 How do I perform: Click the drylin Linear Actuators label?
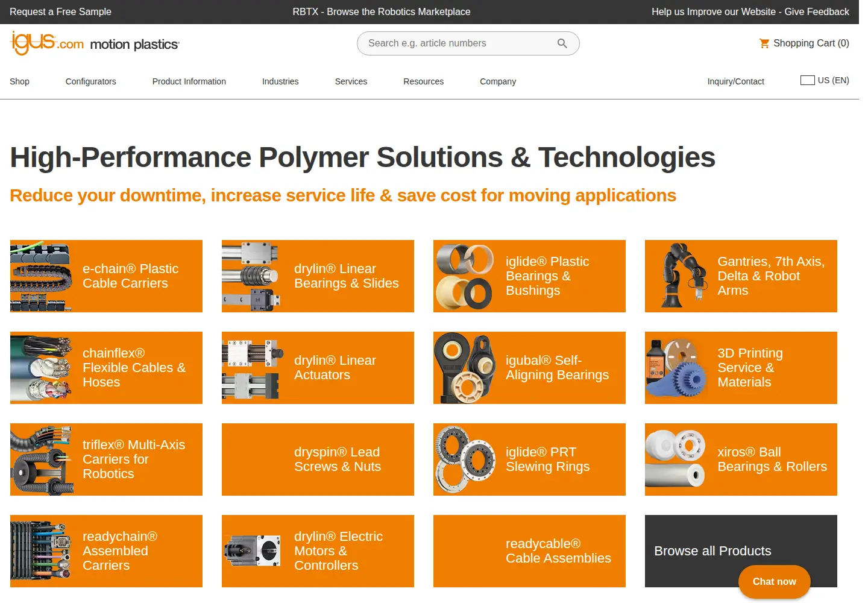[335, 368]
